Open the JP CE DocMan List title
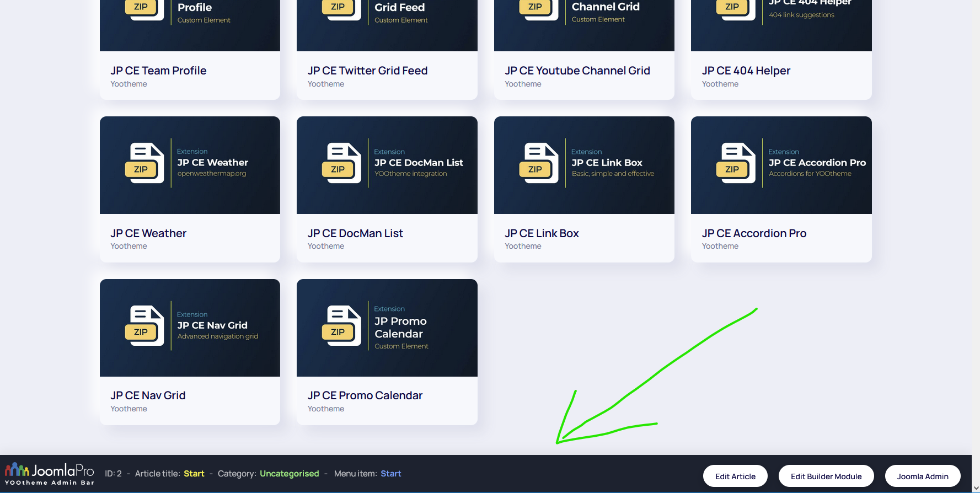The width and height of the screenshot is (980, 493). click(x=355, y=233)
